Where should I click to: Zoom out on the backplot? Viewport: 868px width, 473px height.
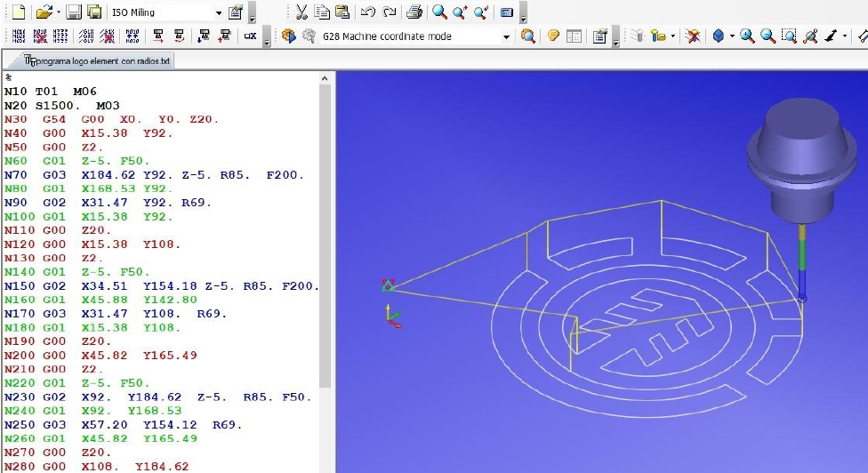click(768, 36)
